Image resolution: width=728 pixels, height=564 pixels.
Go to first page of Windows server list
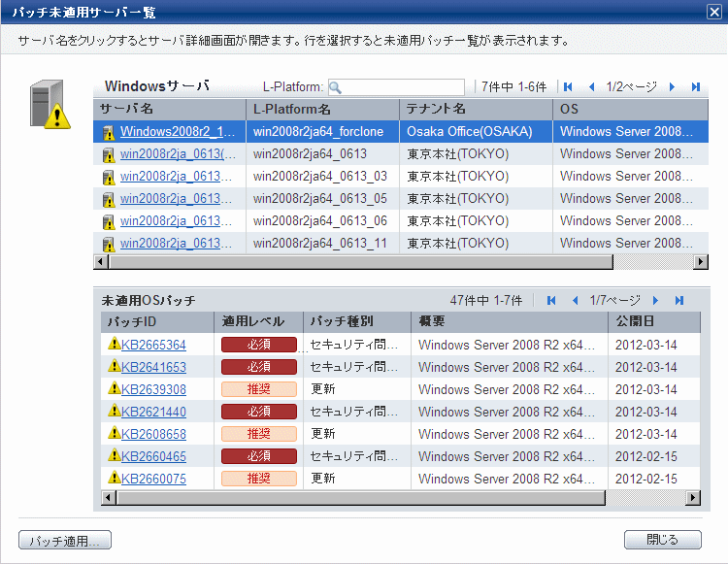click(x=568, y=86)
